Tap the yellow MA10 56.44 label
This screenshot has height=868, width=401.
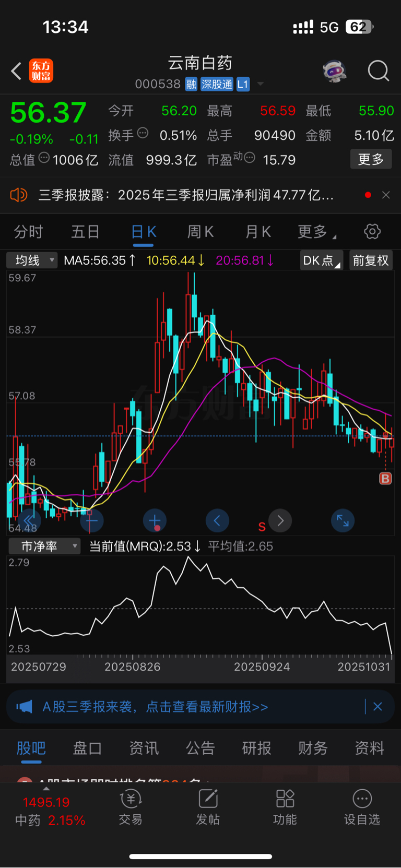(175, 260)
